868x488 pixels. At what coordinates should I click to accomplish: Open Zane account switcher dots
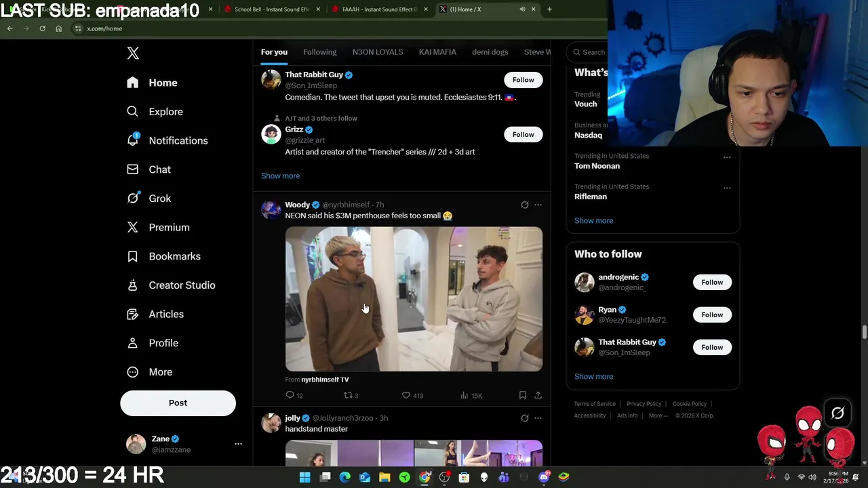tap(238, 444)
